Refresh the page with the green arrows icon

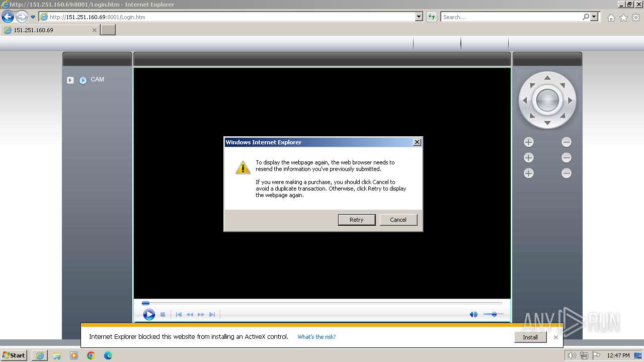coord(431,17)
